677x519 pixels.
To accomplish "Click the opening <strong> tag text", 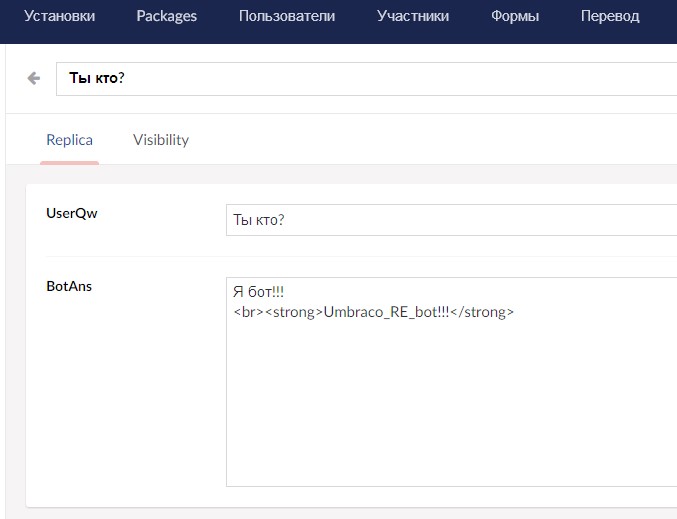I will pos(294,312).
